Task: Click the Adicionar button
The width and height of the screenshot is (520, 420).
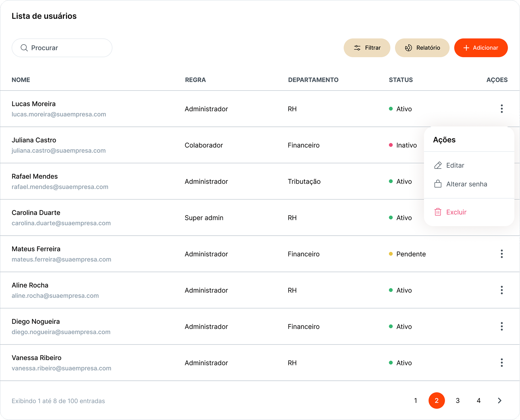Action: coord(481,48)
